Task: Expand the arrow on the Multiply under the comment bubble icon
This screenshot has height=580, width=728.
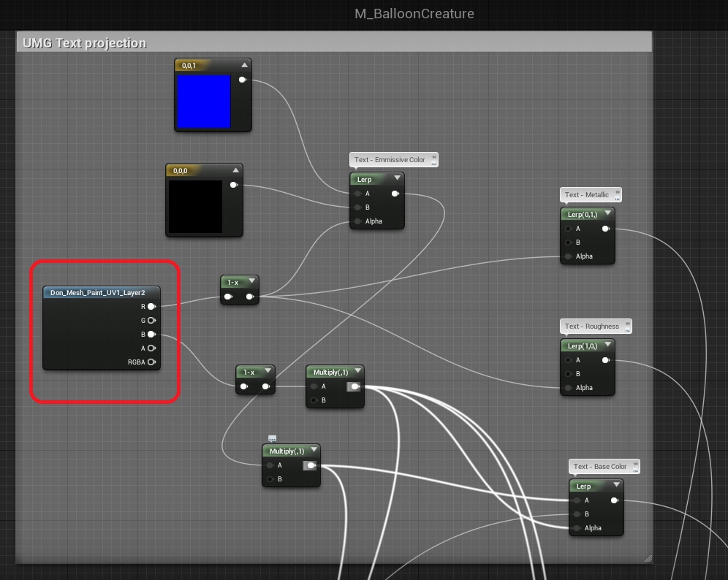Action: point(314,450)
